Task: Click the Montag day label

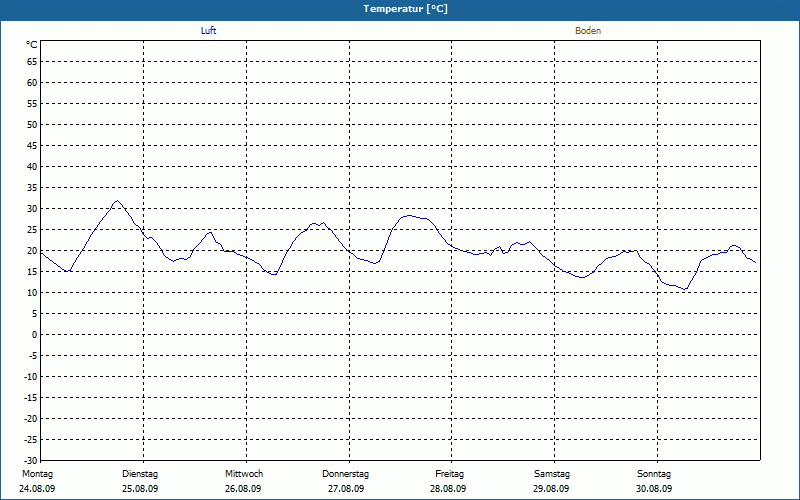Action: [x=37, y=474]
